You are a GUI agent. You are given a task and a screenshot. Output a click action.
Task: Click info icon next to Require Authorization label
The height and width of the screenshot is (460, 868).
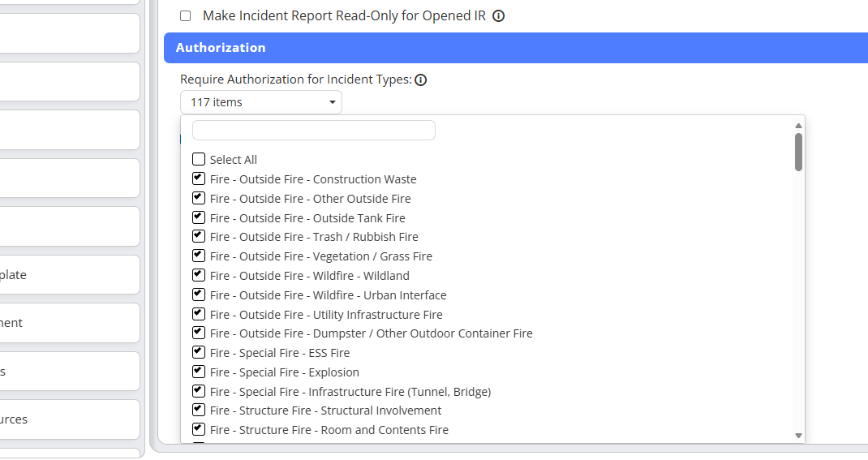coord(421,80)
